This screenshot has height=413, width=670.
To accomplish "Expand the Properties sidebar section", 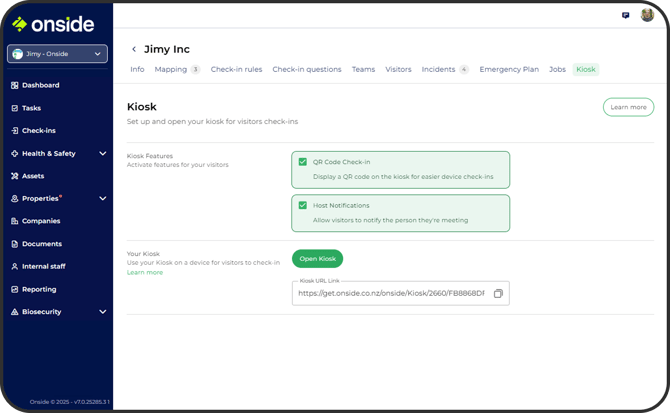I will point(102,199).
